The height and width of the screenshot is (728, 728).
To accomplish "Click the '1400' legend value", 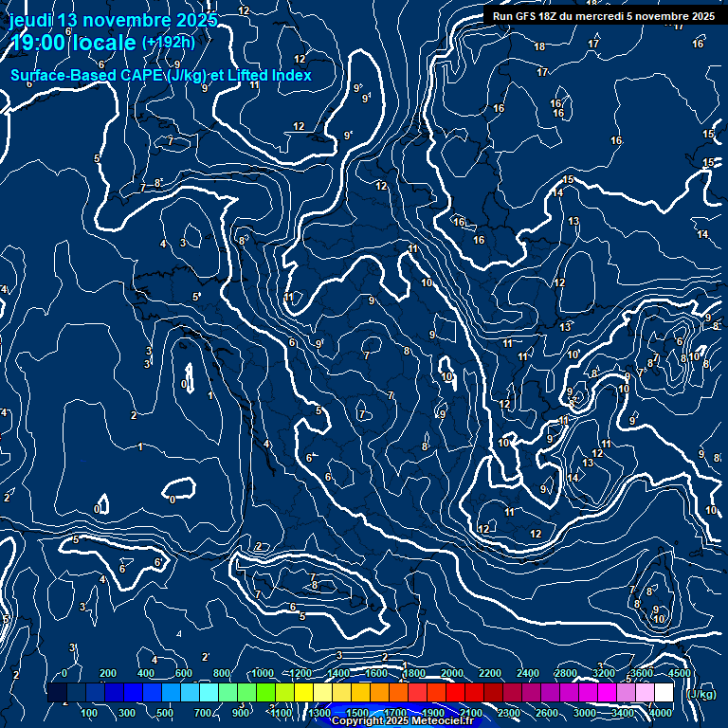I will pyautogui.click(x=338, y=673).
